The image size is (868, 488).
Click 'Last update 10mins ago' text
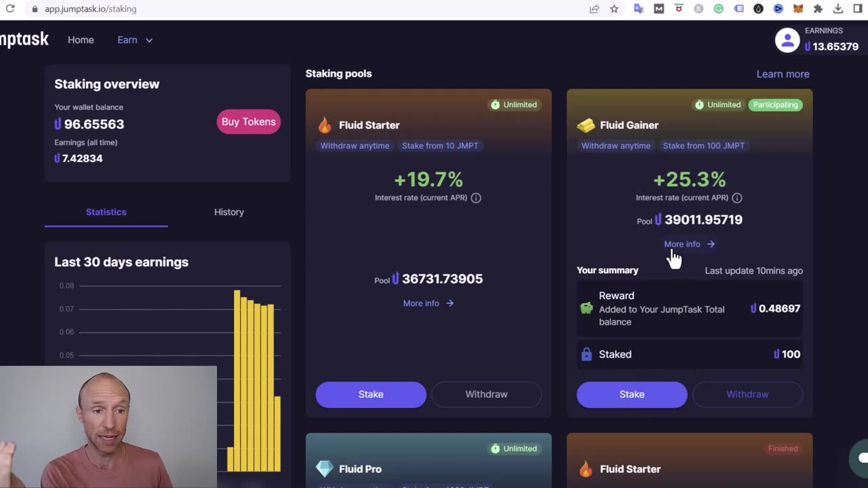pos(753,270)
